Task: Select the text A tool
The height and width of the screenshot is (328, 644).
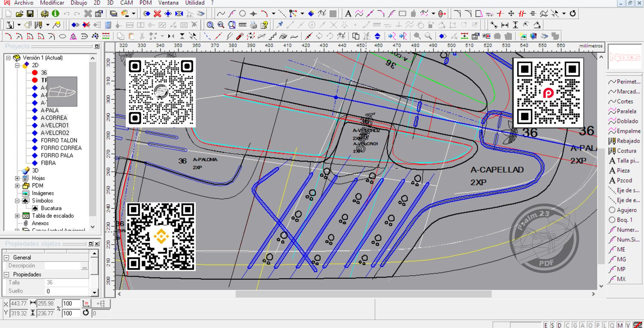Action: click(x=348, y=14)
